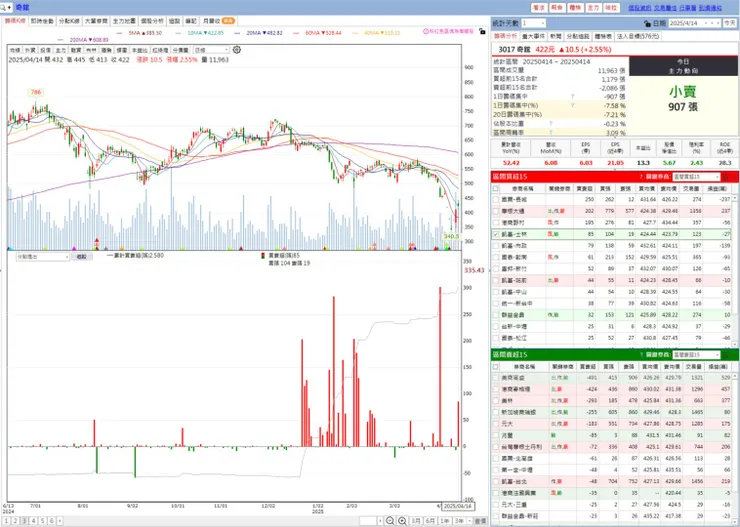Set chart range to 3月

point(415,521)
